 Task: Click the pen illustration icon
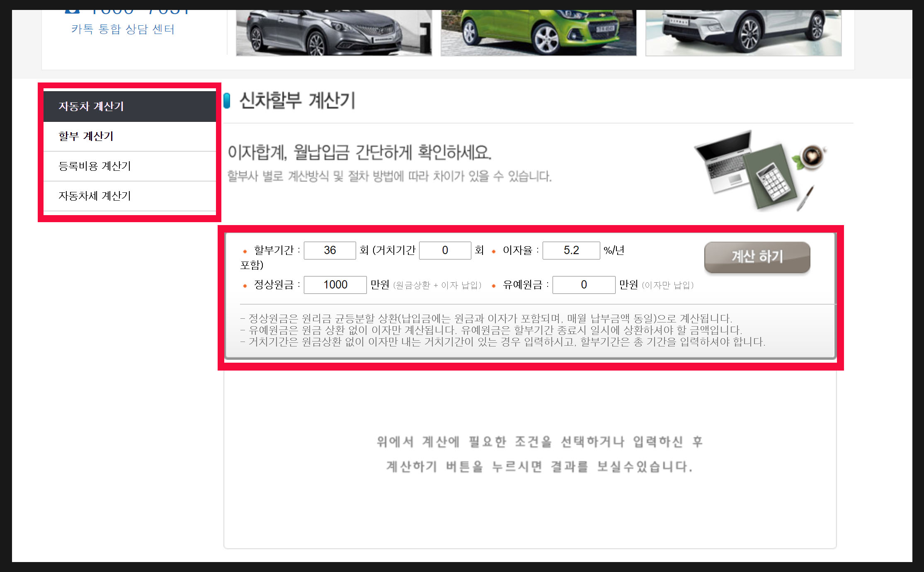point(805,198)
